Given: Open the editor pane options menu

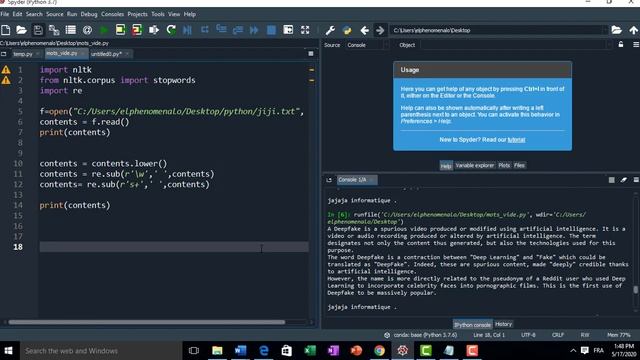Looking at the screenshot, I should pyautogui.click(x=311, y=53).
